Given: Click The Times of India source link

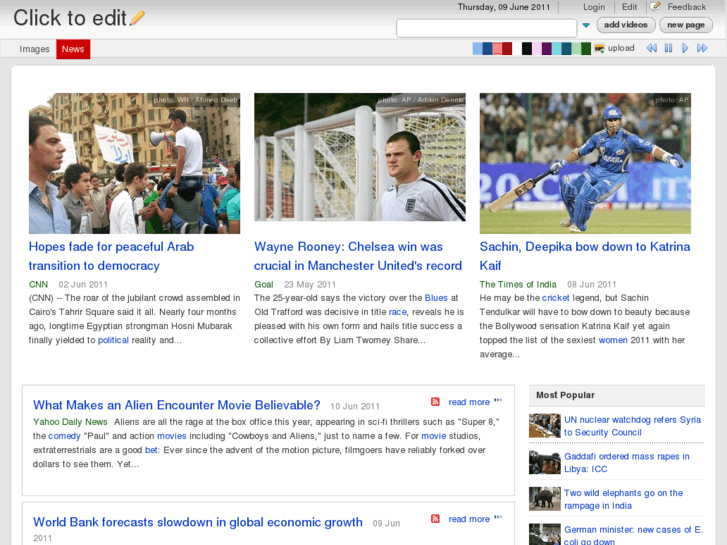Looking at the screenshot, I should (x=518, y=284).
